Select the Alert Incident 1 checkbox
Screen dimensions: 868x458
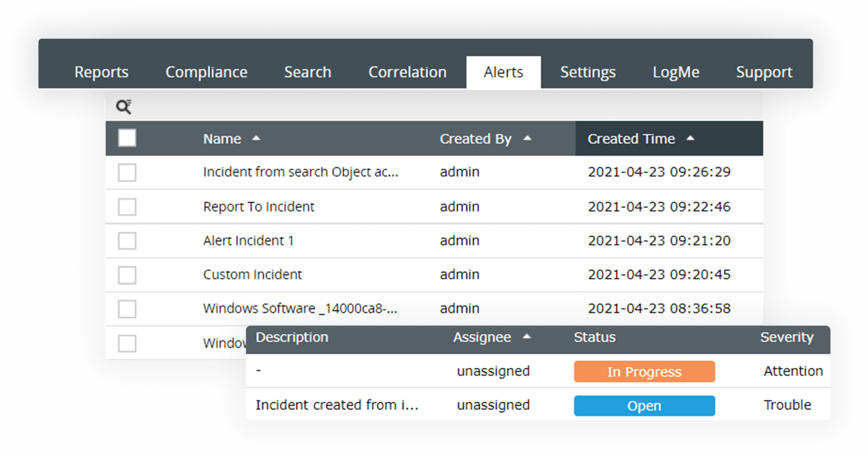coord(127,241)
